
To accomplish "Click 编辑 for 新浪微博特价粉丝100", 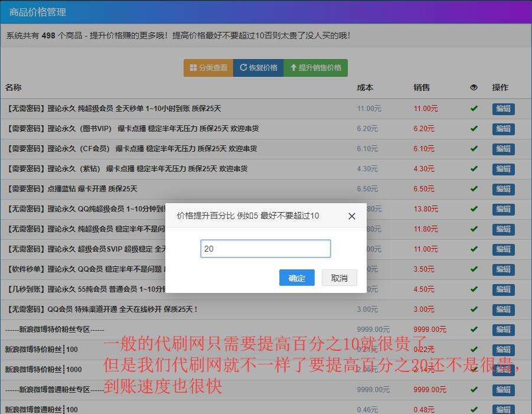I will pos(503,350).
